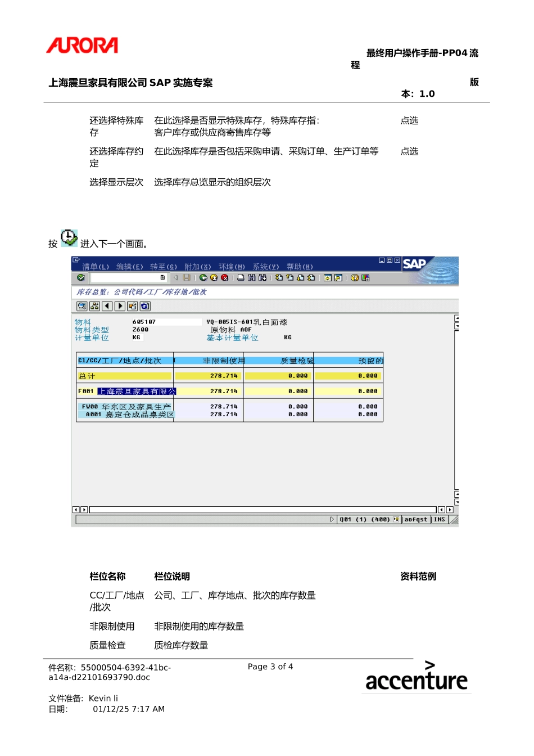Click the Customize local layout icon
Image resolution: width=534 pixels, height=756 pixels.
click(x=365, y=278)
